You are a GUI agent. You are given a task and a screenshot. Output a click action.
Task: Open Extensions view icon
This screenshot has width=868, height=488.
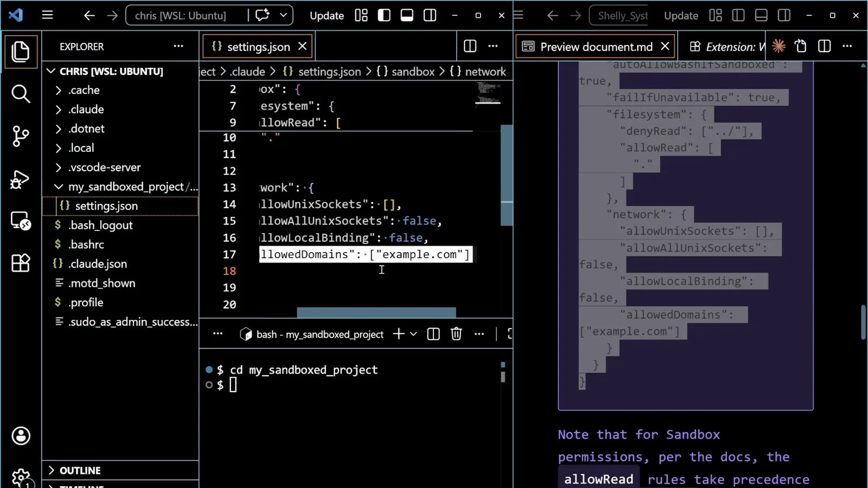coord(21,264)
